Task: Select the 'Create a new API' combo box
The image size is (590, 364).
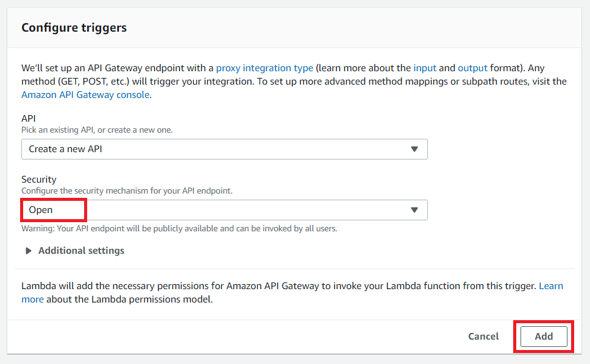Action: coord(224,149)
